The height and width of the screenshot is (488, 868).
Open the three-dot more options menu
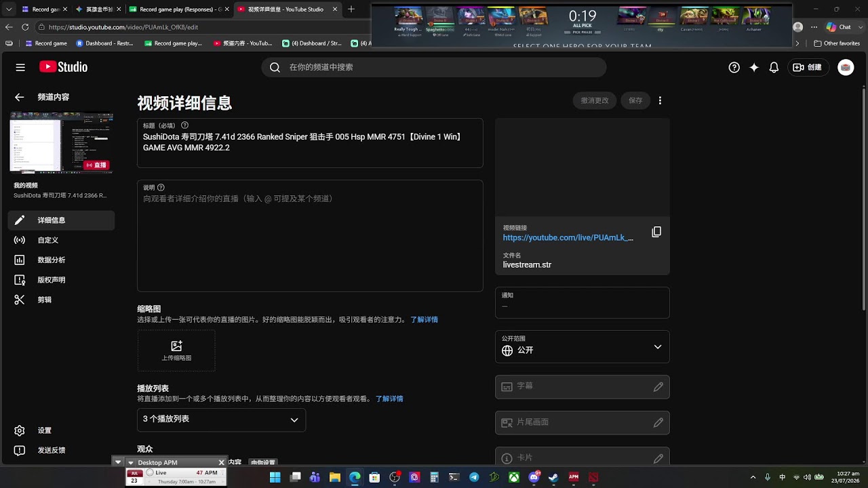660,100
